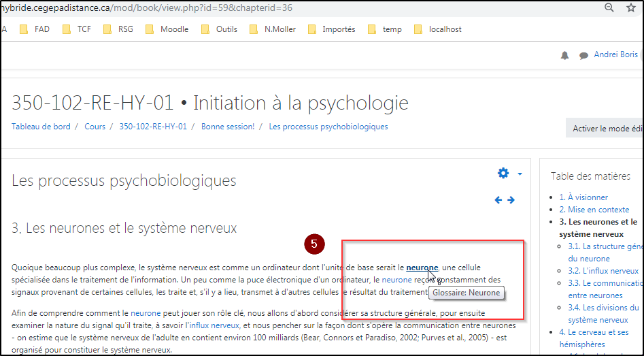Screen dimensions: 644x356
Task: Open the notifications bell
Action: tap(564, 55)
